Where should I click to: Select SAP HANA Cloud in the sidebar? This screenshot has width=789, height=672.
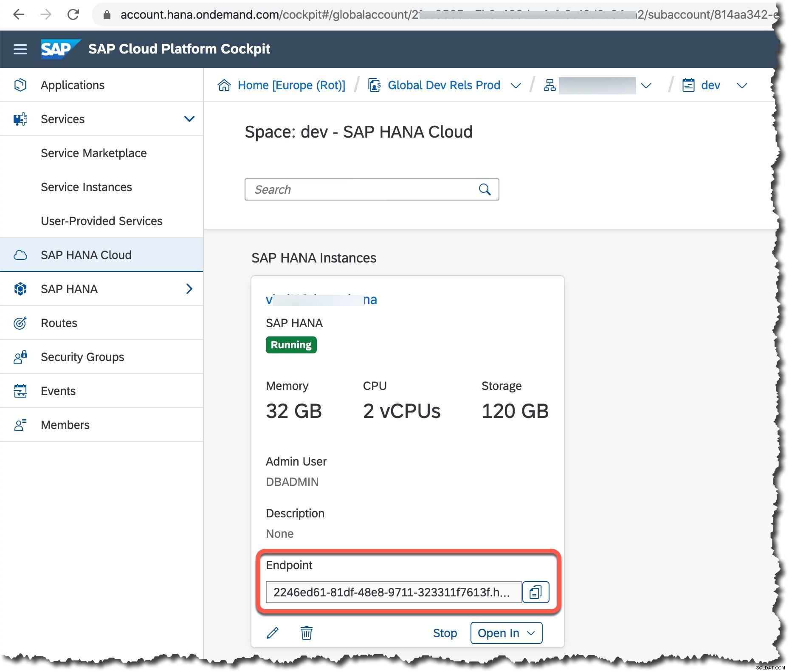point(101,255)
